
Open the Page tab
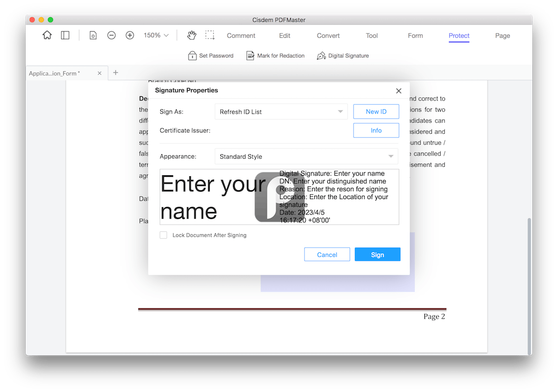click(503, 36)
